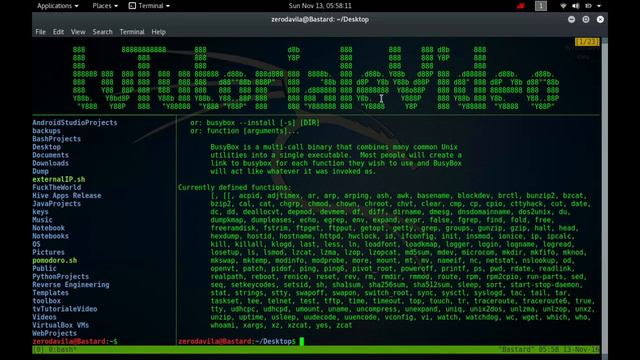Click the externalIP.sh file entry
This screenshot has height=360, width=640.
(59, 179)
